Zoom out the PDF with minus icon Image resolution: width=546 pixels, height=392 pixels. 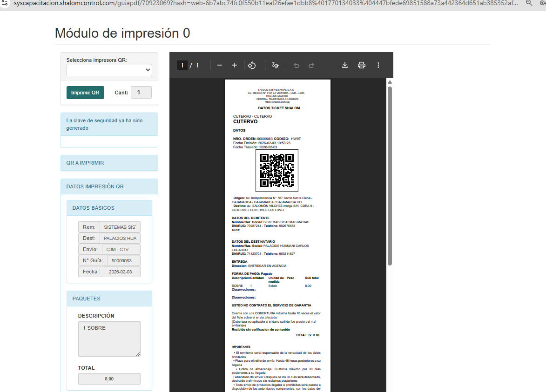coord(220,66)
